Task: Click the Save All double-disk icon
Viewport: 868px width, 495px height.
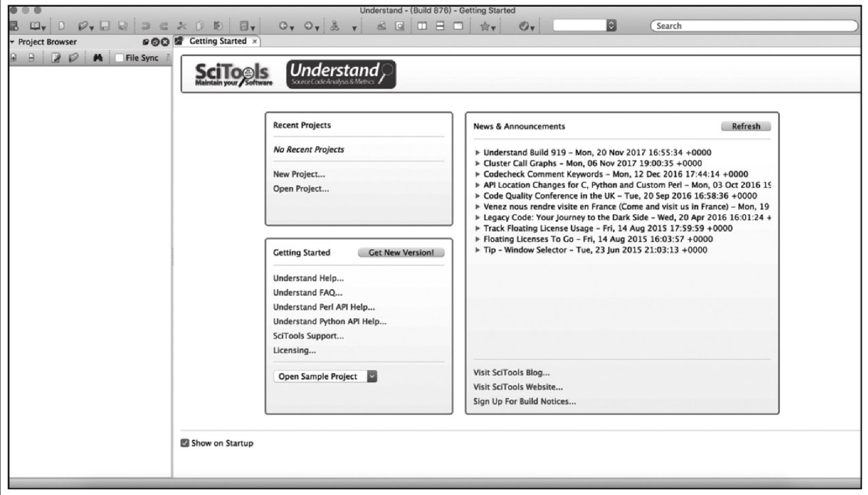Action: click(x=123, y=26)
